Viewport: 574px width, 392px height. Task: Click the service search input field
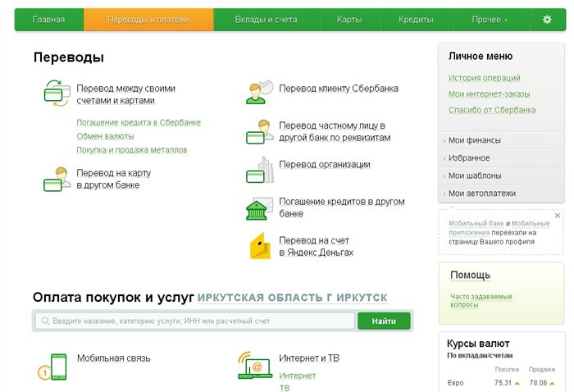tap(195, 321)
